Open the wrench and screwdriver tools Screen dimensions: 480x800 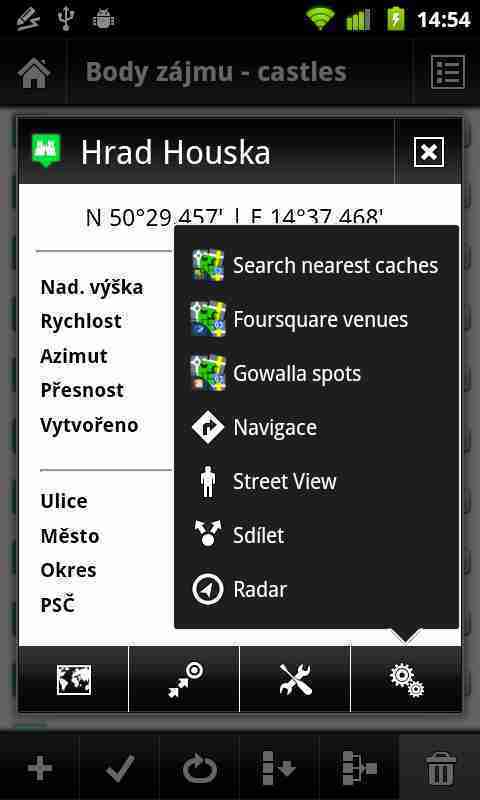coord(295,680)
